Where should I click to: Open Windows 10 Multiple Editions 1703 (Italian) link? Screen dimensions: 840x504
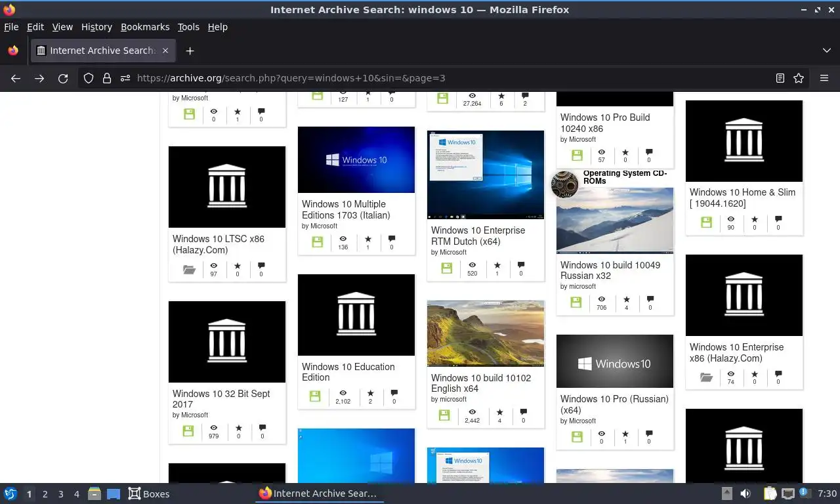346,209
